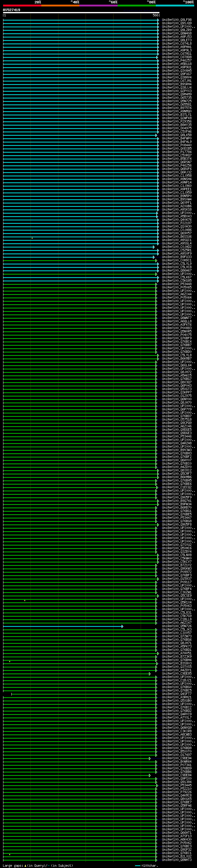The image size is (197, 868).
Task: Click UniRef100_Q308A5 hit label
Action: coord(177,71)
